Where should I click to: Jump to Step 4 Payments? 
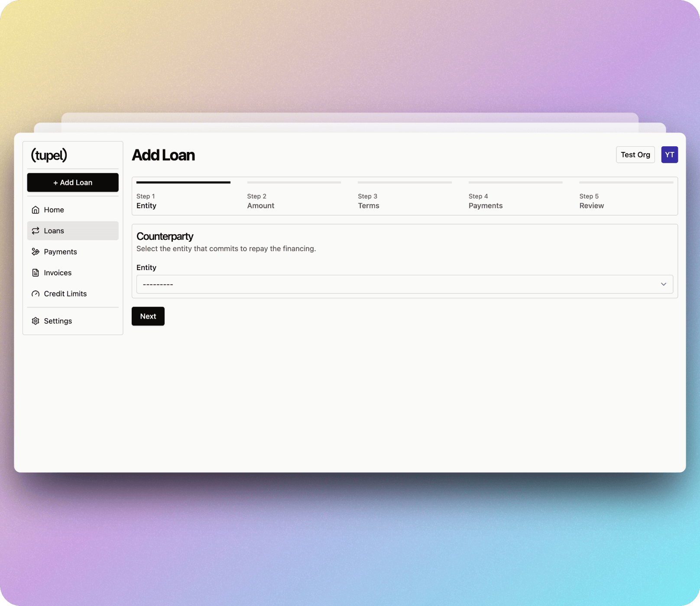[485, 201]
